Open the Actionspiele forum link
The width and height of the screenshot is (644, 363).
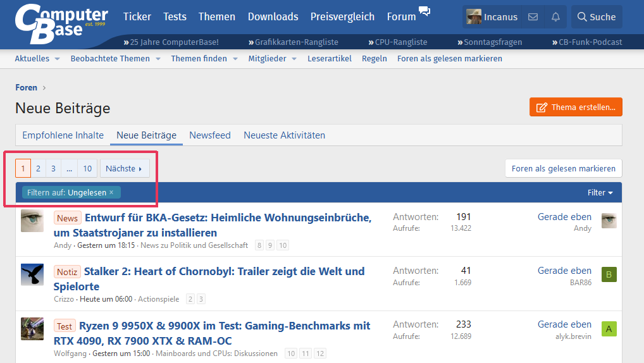pos(159,299)
